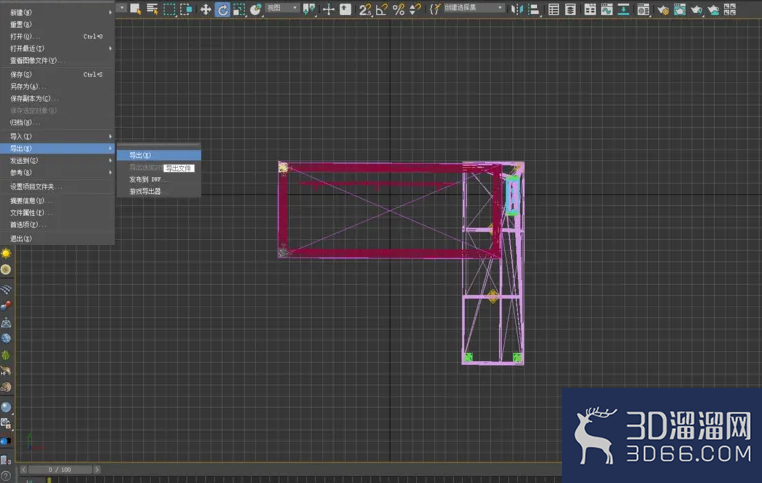Expand the 发送到(S) submenu
This screenshot has width=762, height=483.
[57, 161]
